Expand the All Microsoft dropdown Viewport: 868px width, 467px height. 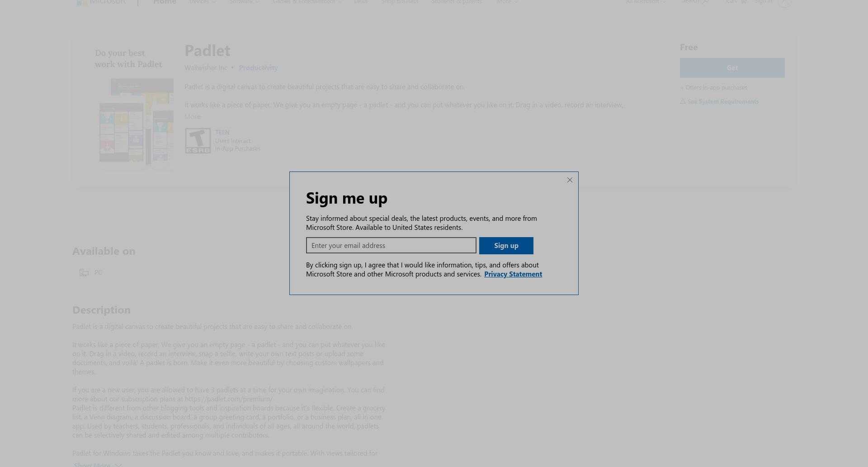[x=646, y=2]
